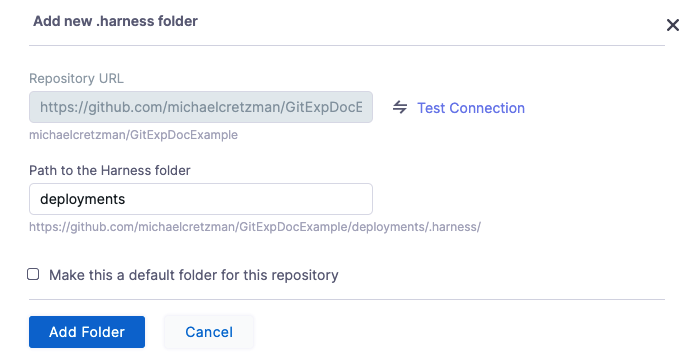Image resolution: width=694 pixels, height=364 pixels.
Task: Select the michaelcretzman/GitExpDocExample helper text
Action: click(133, 135)
